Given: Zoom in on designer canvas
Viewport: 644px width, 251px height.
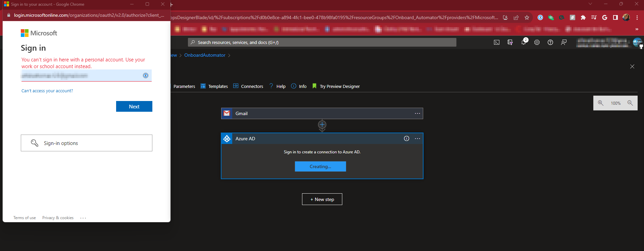Looking at the screenshot, I should pos(601,103).
